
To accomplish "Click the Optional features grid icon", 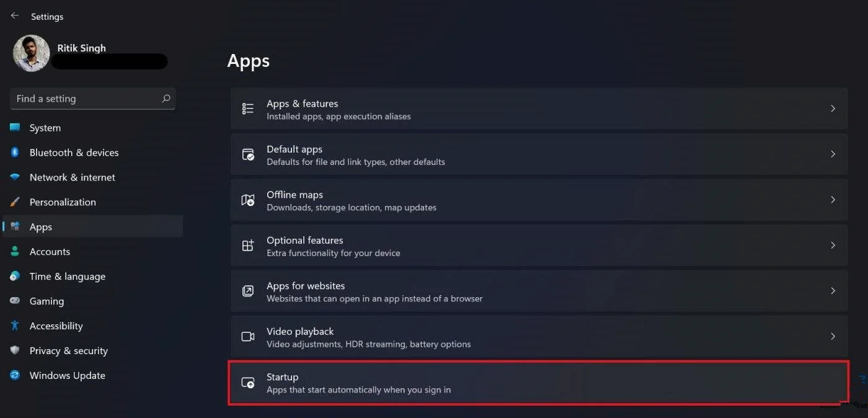I will click(248, 246).
